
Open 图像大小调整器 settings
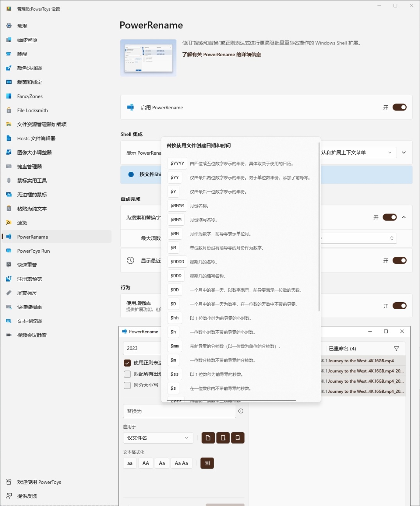pyautogui.click(x=56, y=152)
